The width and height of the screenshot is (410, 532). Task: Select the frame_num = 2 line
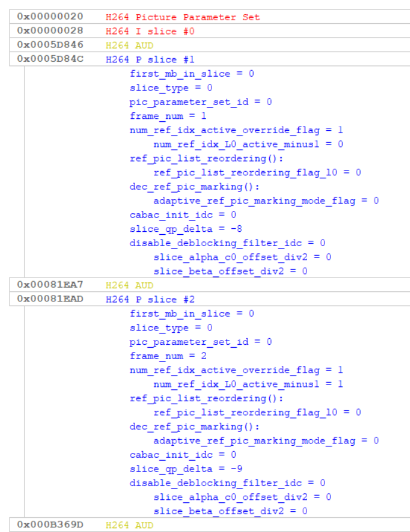[x=168, y=356]
